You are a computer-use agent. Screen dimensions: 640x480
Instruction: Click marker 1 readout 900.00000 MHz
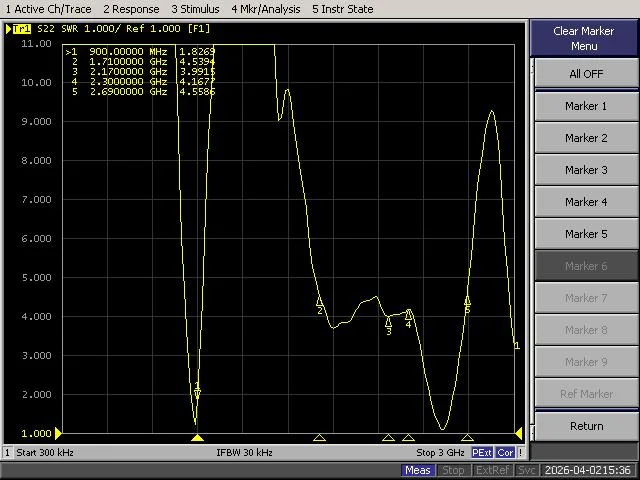pyautogui.click(x=128, y=52)
